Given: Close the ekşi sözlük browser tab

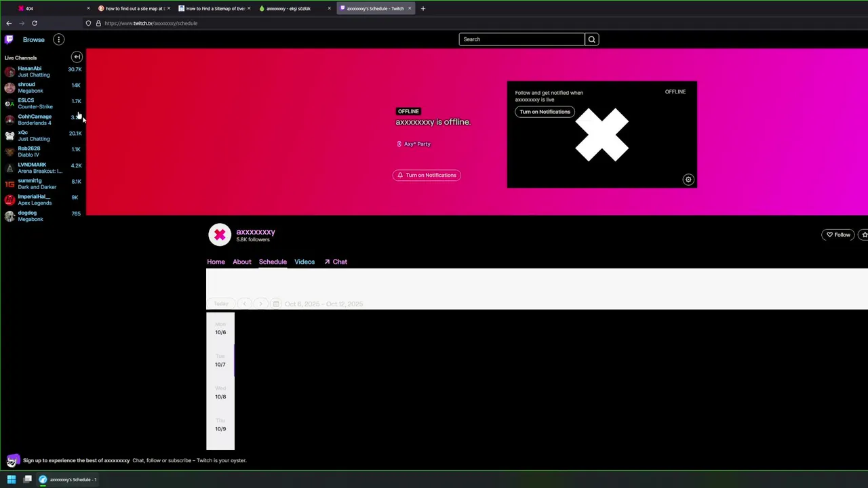Looking at the screenshot, I should [330, 8].
